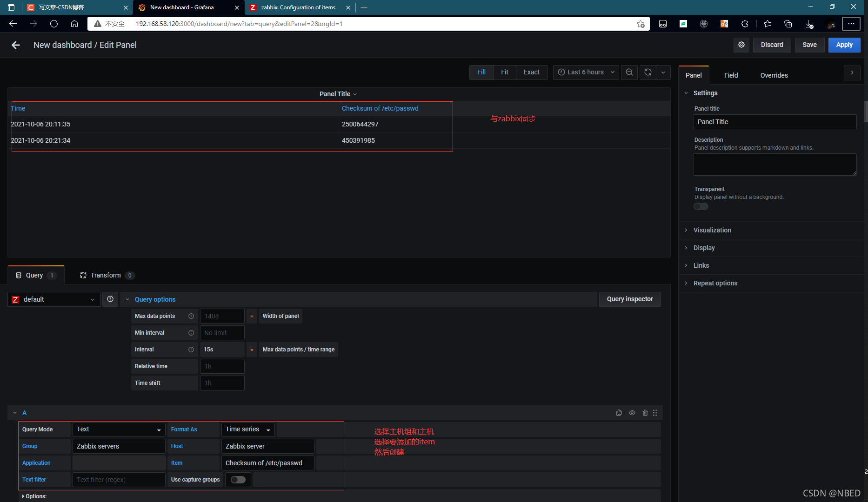
Task: Open Query Mode Text dropdown
Action: tap(119, 429)
